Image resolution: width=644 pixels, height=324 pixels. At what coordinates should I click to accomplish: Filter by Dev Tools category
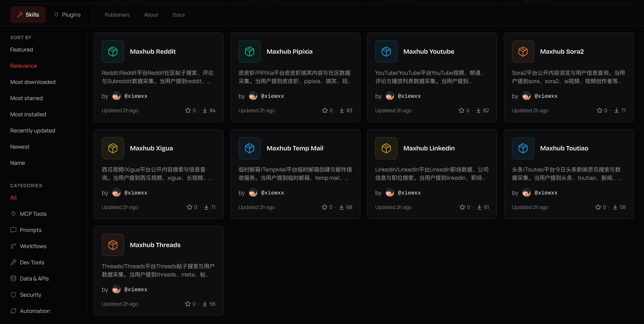pos(27,262)
